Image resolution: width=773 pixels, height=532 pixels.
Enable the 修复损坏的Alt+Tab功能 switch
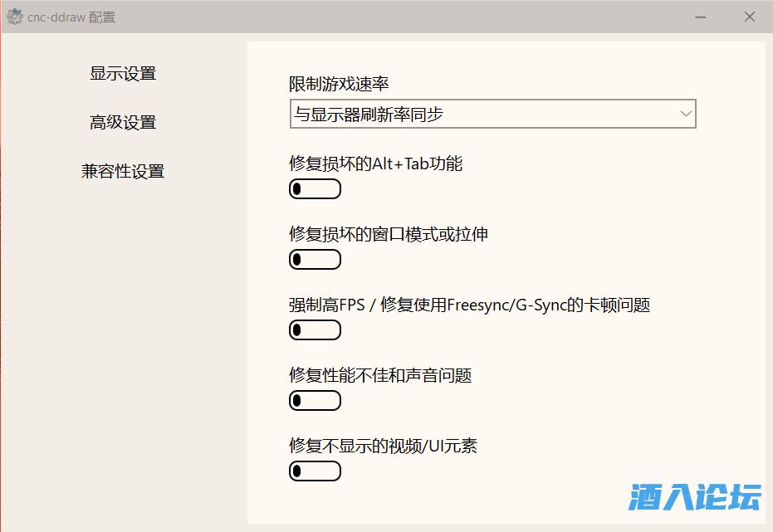pos(315,189)
